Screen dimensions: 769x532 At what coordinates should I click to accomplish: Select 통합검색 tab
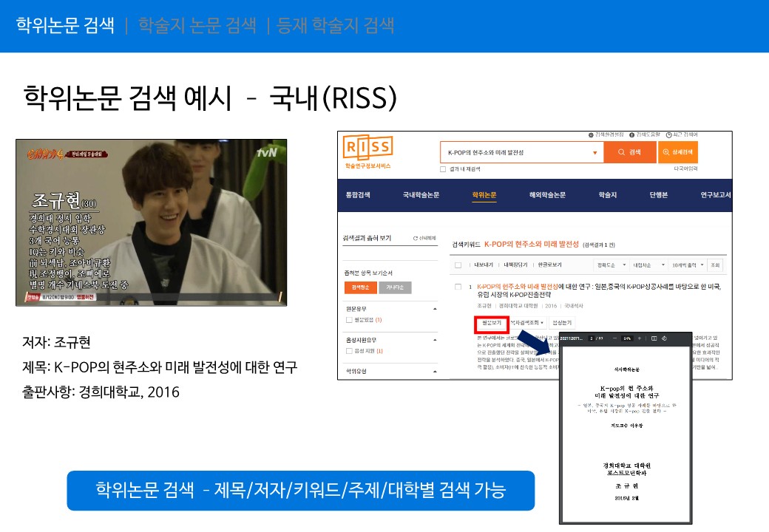click(358, 195)
